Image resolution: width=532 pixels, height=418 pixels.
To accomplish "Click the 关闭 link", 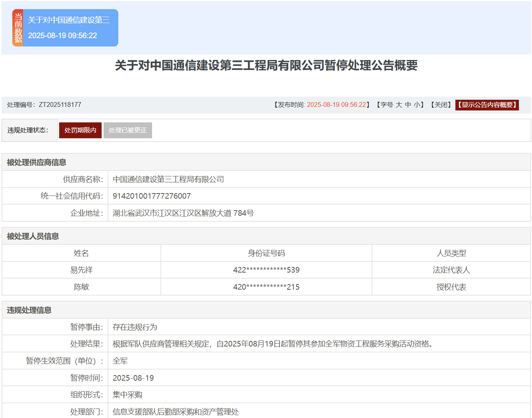I will (x=441, y=105).
